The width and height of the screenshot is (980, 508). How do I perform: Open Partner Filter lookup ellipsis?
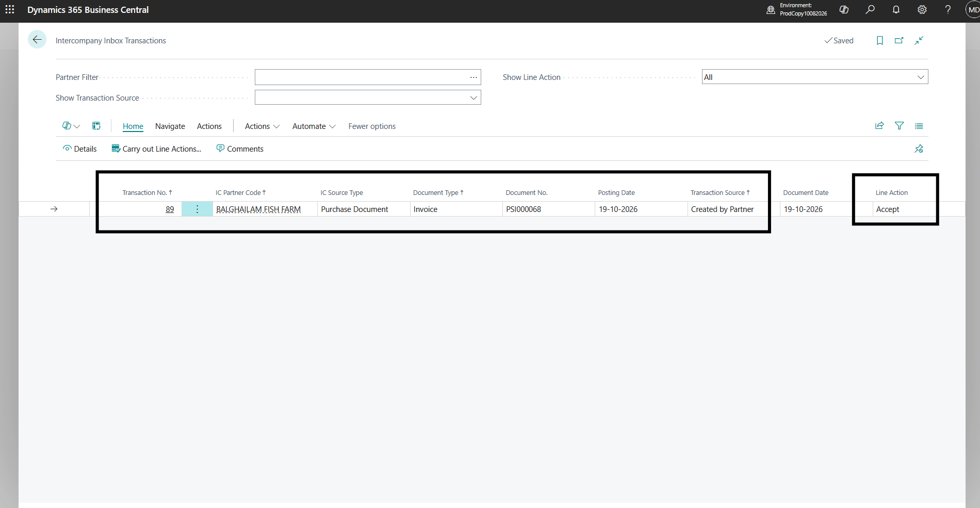pos(473,77)
